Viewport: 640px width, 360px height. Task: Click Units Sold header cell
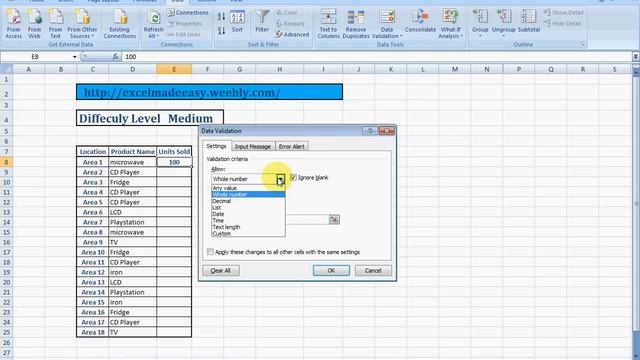[174, 151]
